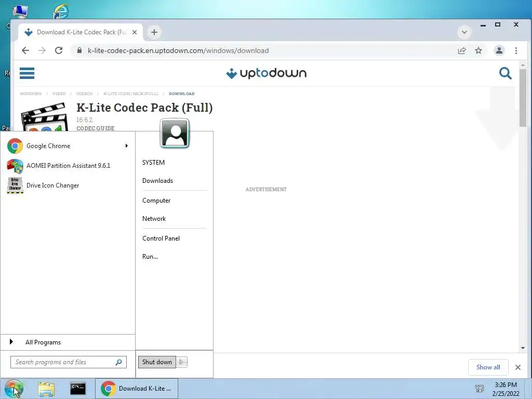This screenshot has width=532, height=399.
Task: Open the Windows Start orb
Action: coord(14,389)
